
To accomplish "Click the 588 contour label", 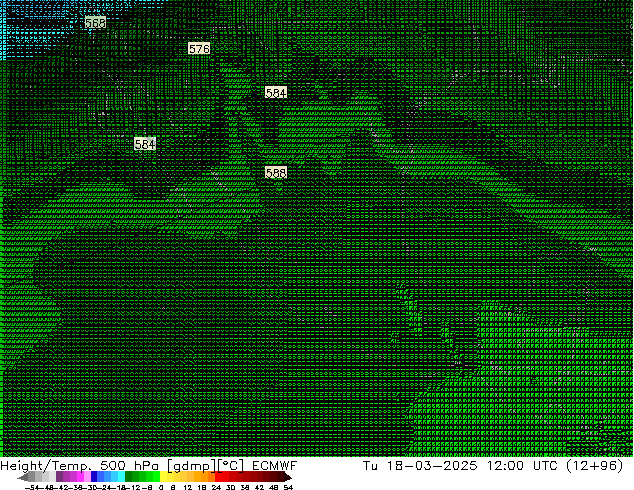I will point(276,173).
